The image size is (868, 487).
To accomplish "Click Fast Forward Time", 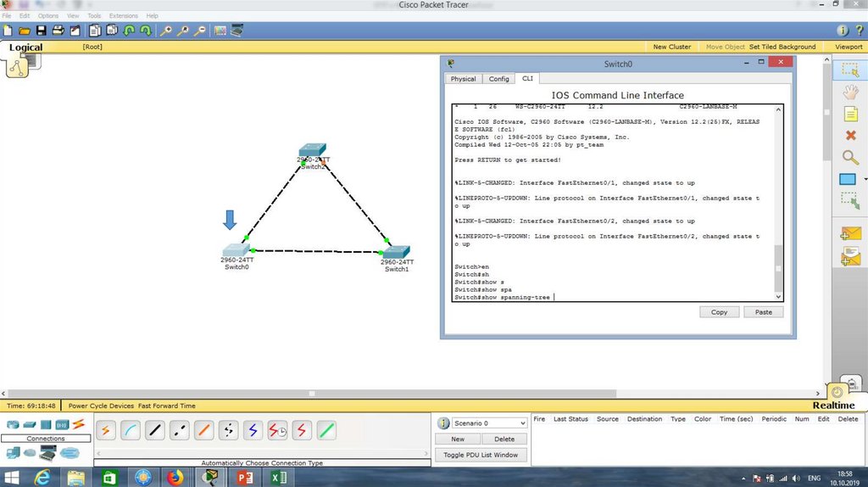I will tap(167, 406).
